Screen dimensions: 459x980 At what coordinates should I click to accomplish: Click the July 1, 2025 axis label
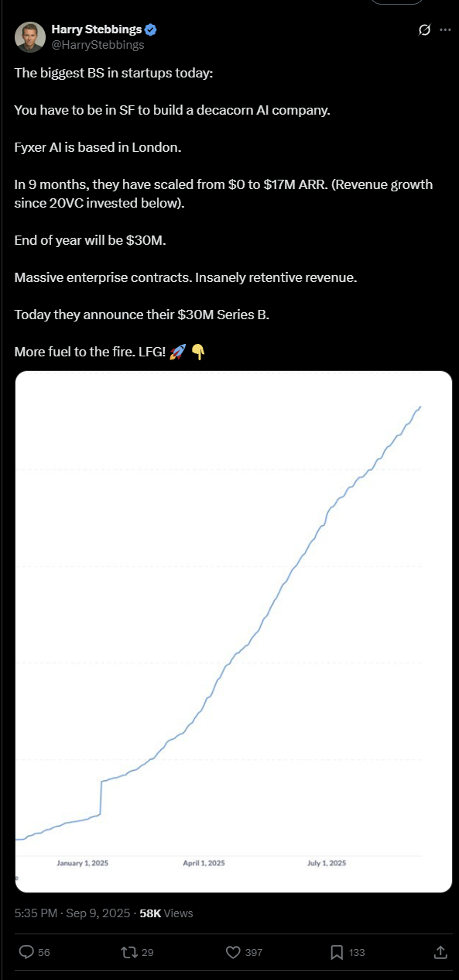(x=327, y=862)
